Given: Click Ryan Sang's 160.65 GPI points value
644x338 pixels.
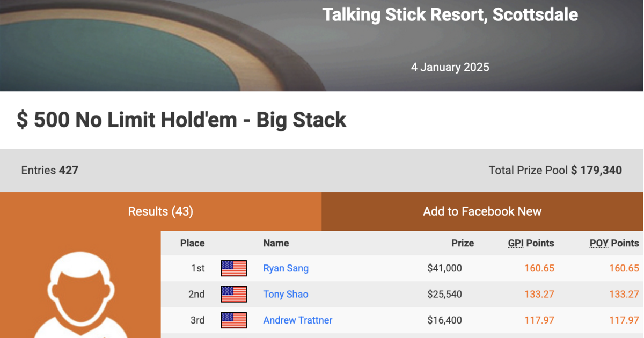Looking at the screenshot, I should pos(539,268).
